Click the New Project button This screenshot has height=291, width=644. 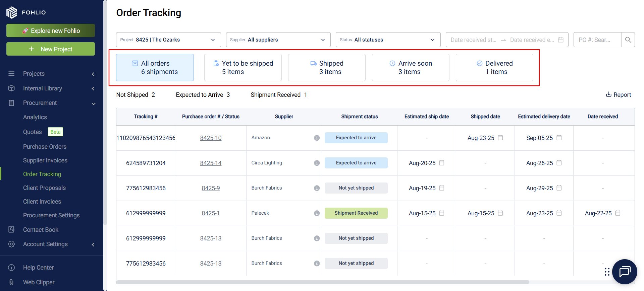pos(51,49)
